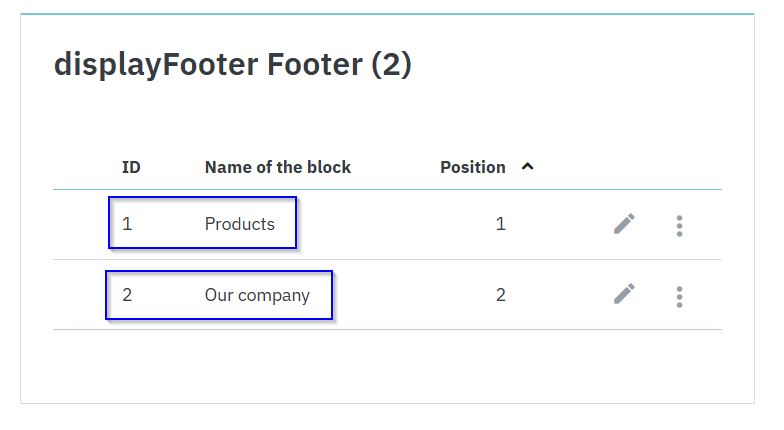Click the displayFooter word in the heading
The height and width of the screenshot is (430, 784).
[156, 65]
